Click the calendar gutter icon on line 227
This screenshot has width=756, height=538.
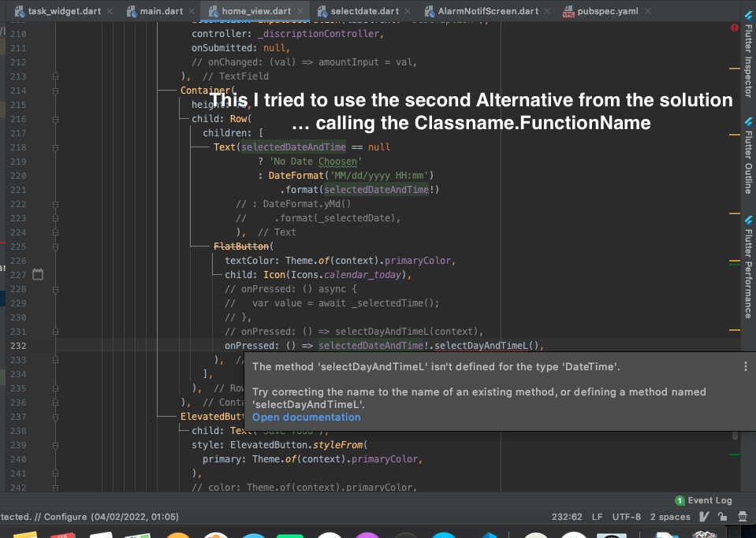38,275
